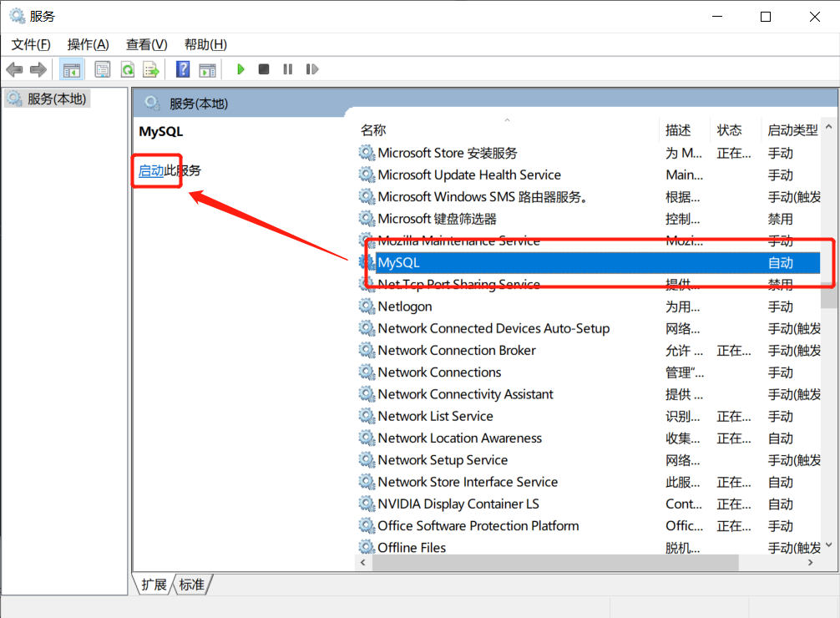Select Microsoft Windows SMS 路由器服务 row

coord(589,197)
